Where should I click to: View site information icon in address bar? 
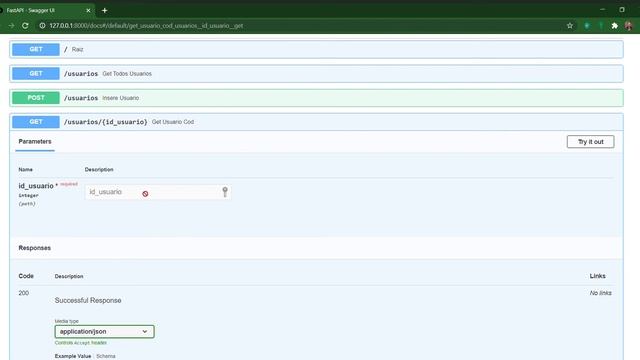(x=42, y=26)
